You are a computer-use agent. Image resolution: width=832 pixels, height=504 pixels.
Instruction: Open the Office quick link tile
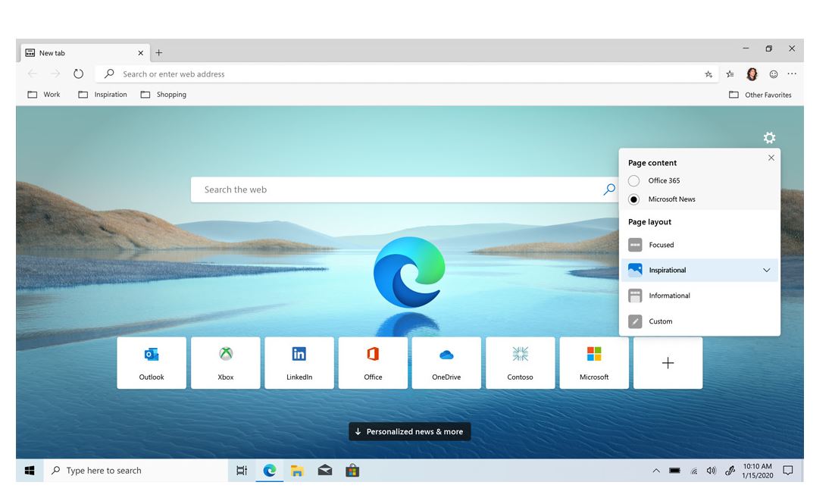click(x=373, y=363)
